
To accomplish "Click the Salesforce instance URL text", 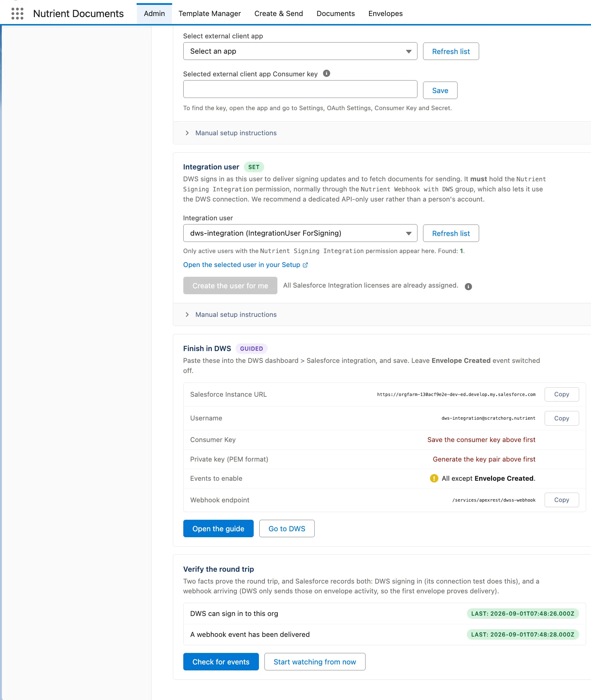I will pyautogui.click(x=456, y=395).
